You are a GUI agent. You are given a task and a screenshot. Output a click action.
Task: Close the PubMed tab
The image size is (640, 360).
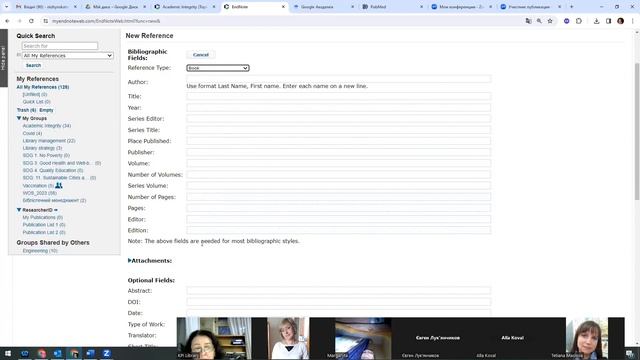click(x=422, y=7)
